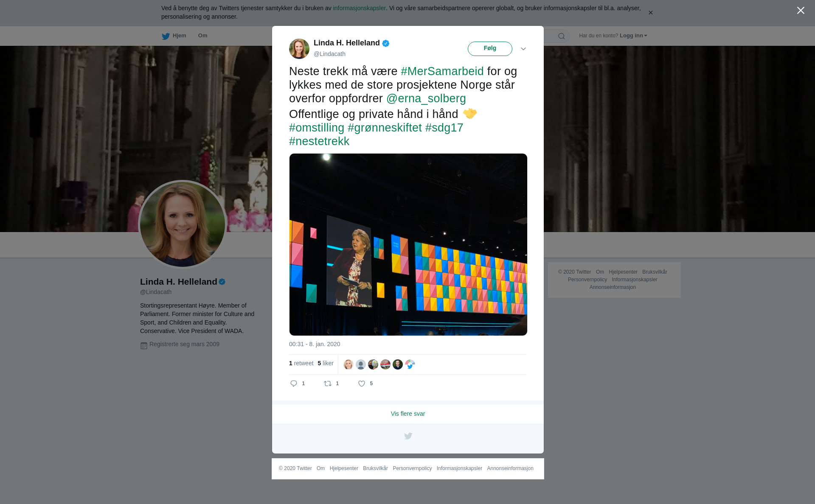Enlarge the tweet's stage photo
Viewport: 815px width, 504px height.
tap(408, 244)
